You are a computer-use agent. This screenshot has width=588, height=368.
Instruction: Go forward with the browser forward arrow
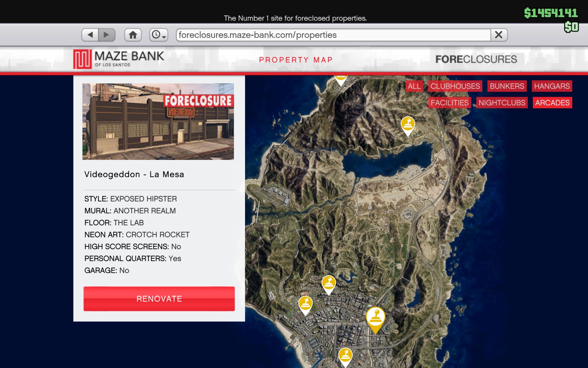click(x=107, y=35)
